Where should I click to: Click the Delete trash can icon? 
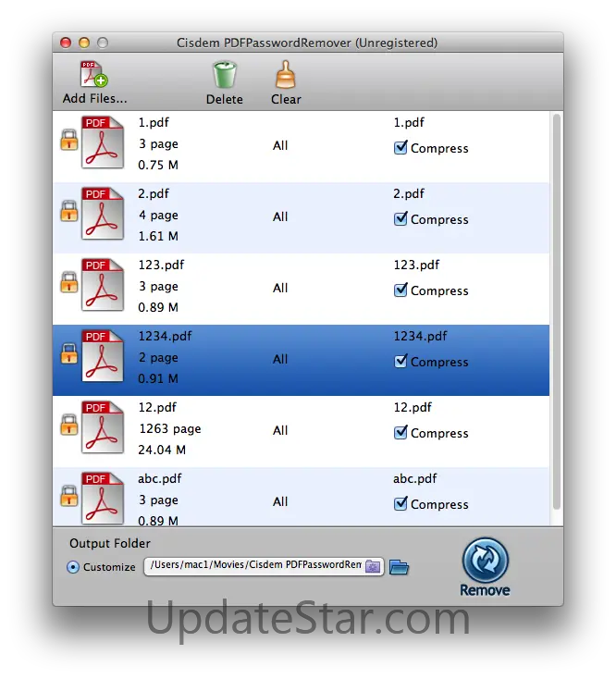click(224, 75)
